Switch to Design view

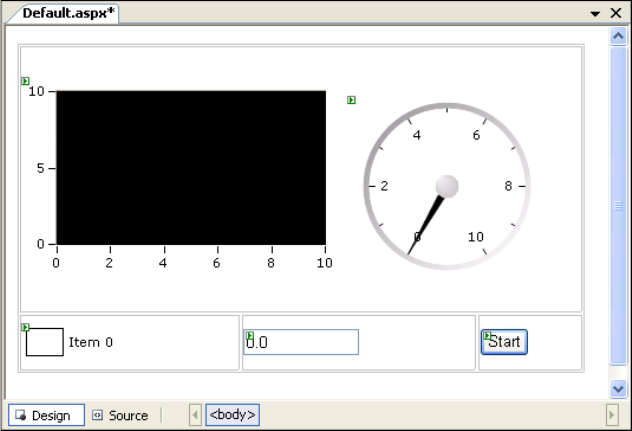point(46,415)
